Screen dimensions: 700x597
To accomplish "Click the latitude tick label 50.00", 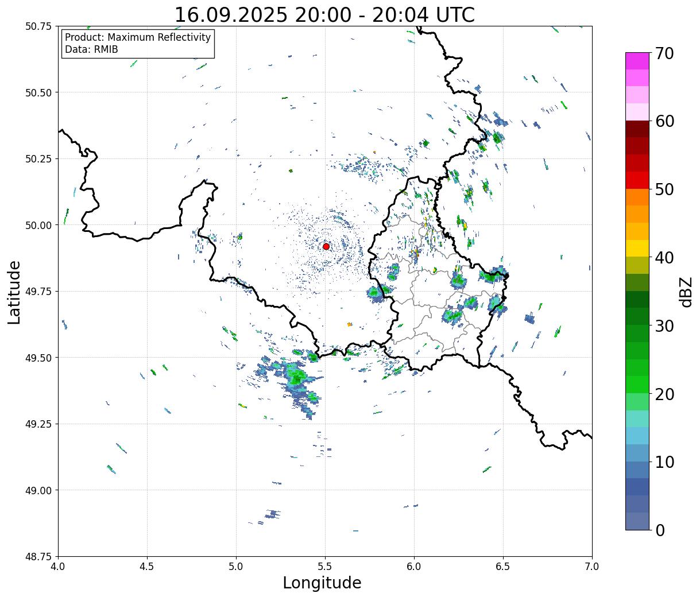I will (x=38, y=225).
